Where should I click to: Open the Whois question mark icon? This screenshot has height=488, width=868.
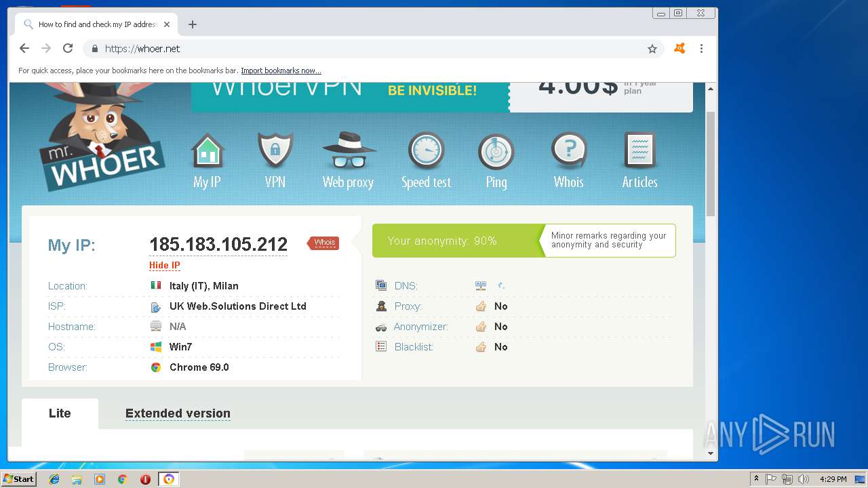[568, 150]
